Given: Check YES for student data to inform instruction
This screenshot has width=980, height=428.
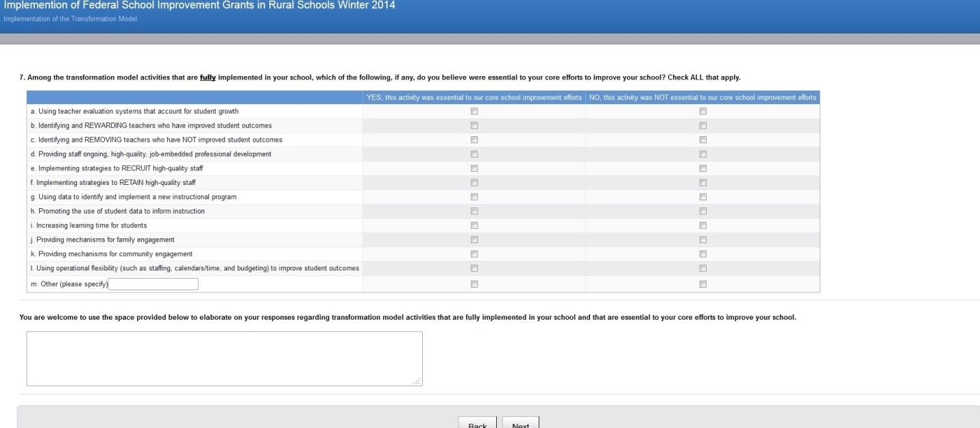Looking at the screenshot, I should [474, 211].
